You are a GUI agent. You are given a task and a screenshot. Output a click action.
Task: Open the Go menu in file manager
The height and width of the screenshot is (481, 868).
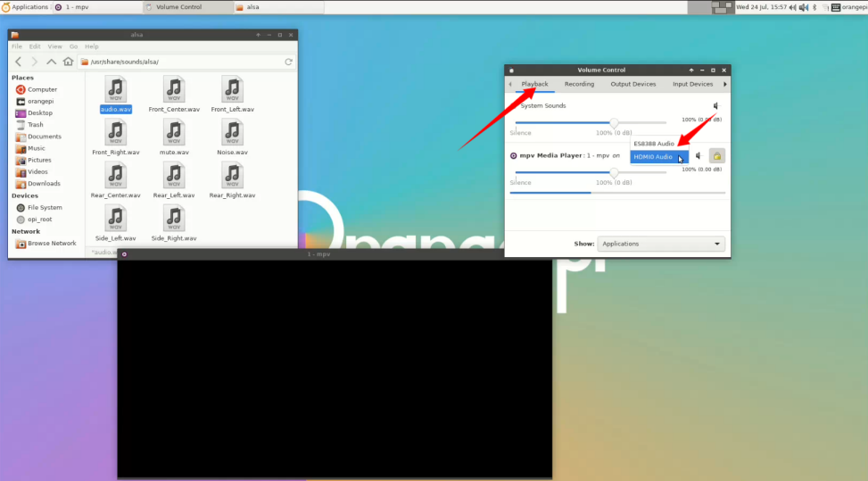click(74, 46)
